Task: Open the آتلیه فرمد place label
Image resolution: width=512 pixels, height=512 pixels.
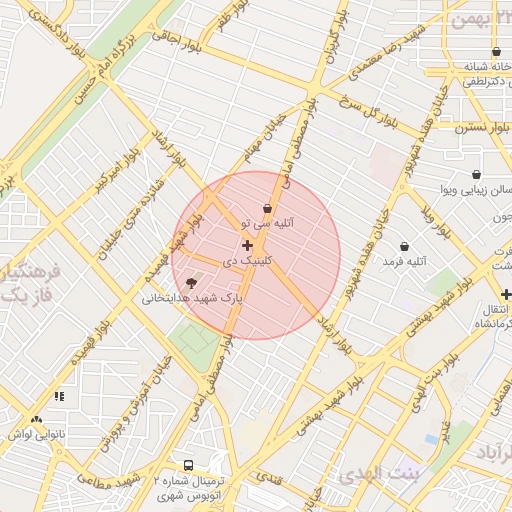Action: [x=404, y=262]
